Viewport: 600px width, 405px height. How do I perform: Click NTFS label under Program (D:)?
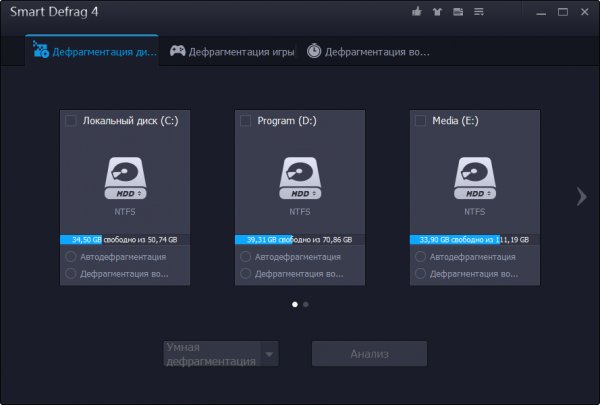coord(300,212)
